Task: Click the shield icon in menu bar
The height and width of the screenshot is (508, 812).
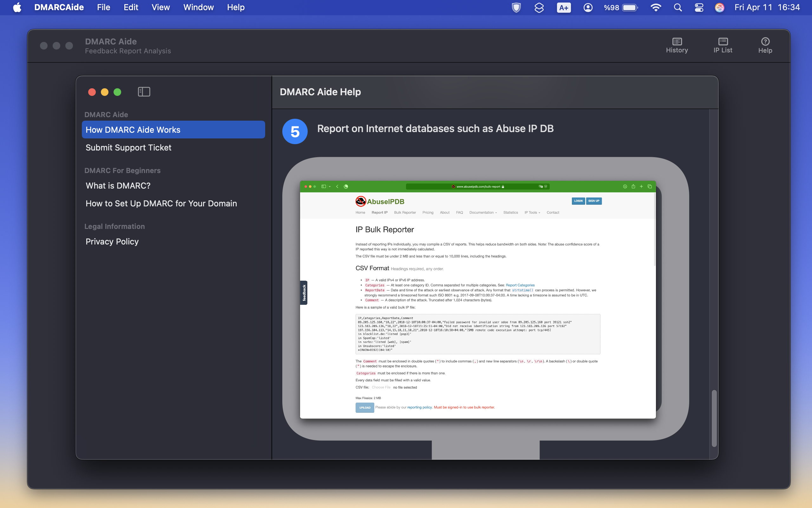Action: [x=516, y=7]
